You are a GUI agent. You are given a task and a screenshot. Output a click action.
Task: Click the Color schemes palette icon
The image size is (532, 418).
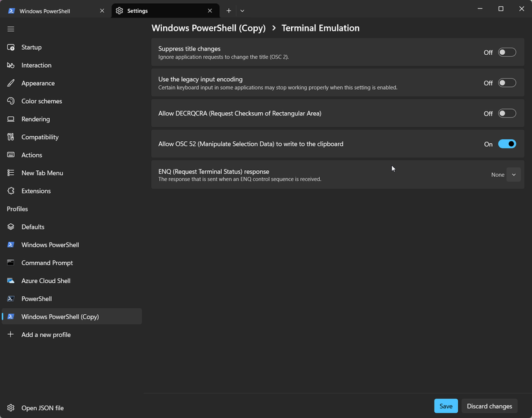tap(11, 101)
